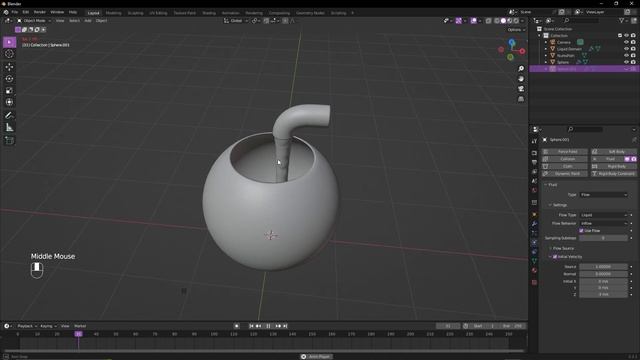
Task: Open the Modifiers wrench properties tab
Action: pos(534,224)
